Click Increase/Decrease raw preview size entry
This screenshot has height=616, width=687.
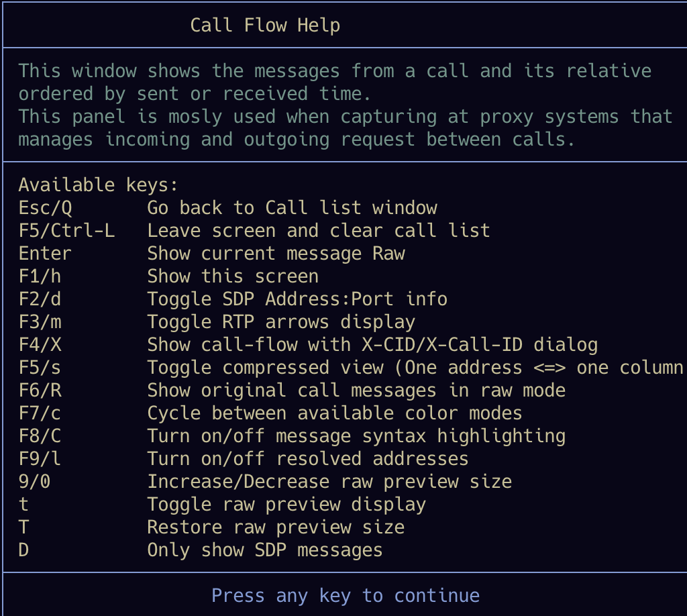point(329,482)
